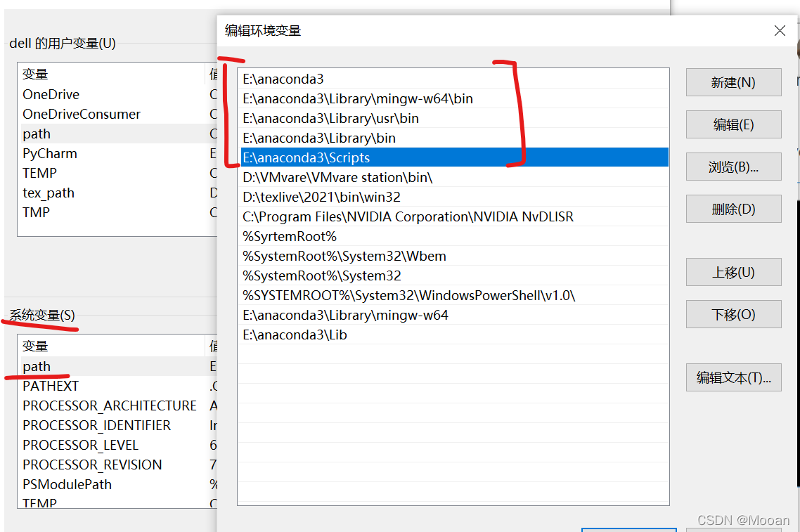800x532 pixels.
Task: Select the %SyrtemRoot% entry
Action: point(453,236)
